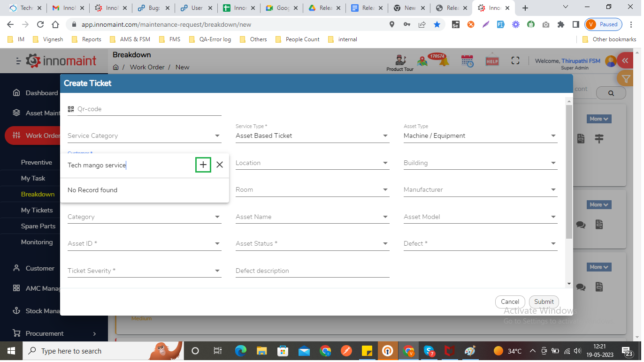The width and height of the screenshot is (644, 362).
Task: Click the plus icon to add customer
Action: tap(203, 165)
